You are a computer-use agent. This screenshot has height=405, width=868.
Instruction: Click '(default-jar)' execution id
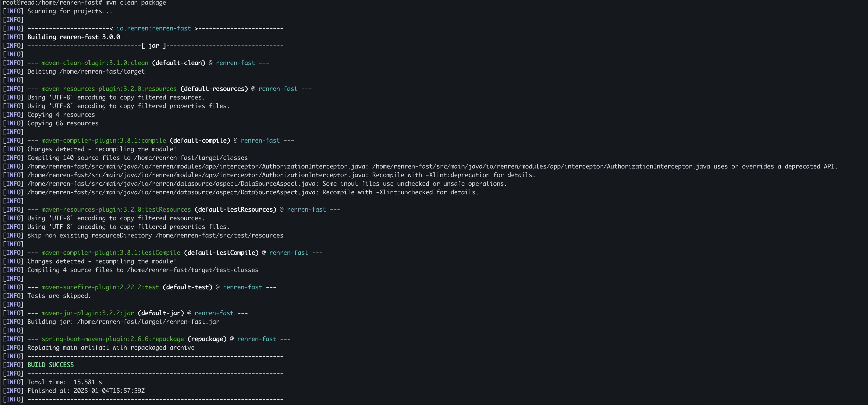161,313
